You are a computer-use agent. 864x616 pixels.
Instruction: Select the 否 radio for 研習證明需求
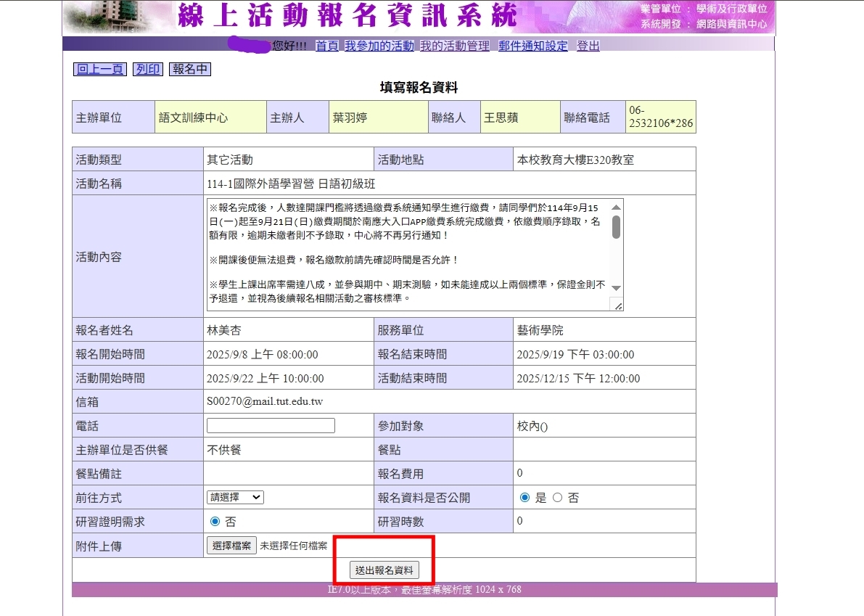[215, 522]
